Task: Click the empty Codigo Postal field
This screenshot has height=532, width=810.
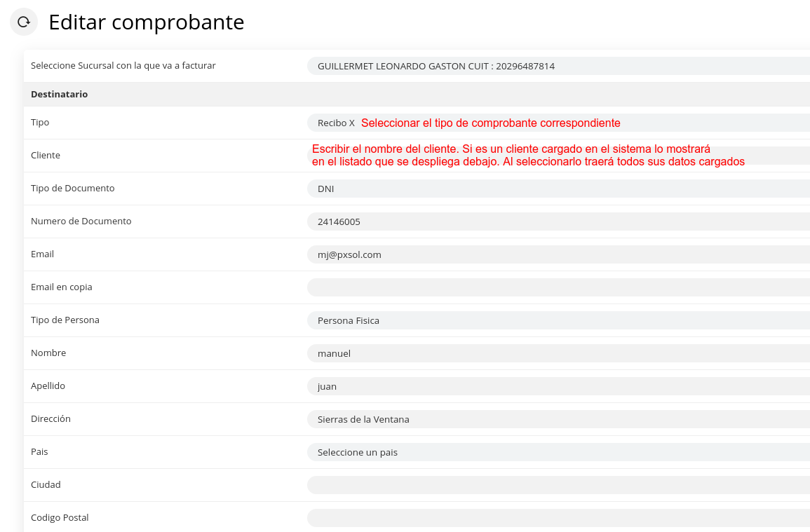Action: 558,518
